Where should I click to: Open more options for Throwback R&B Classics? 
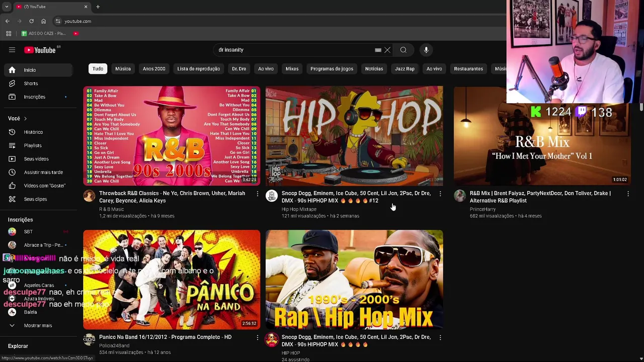point(258,194)
